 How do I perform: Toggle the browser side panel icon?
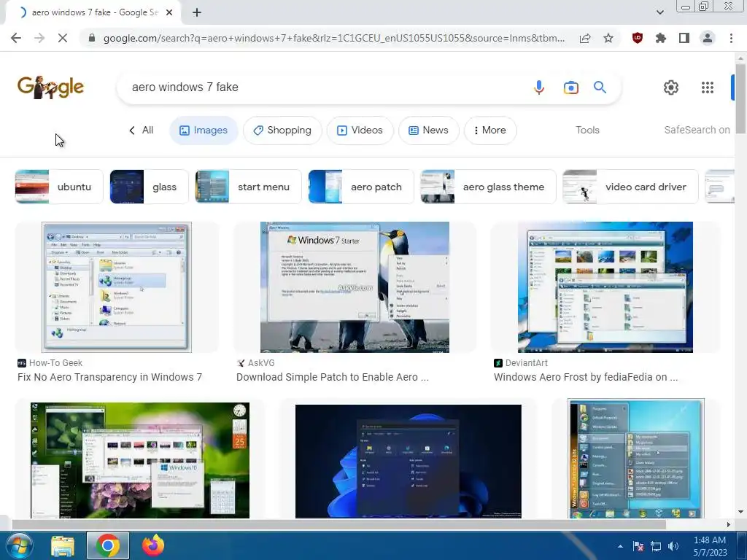(x=684, y=38)
